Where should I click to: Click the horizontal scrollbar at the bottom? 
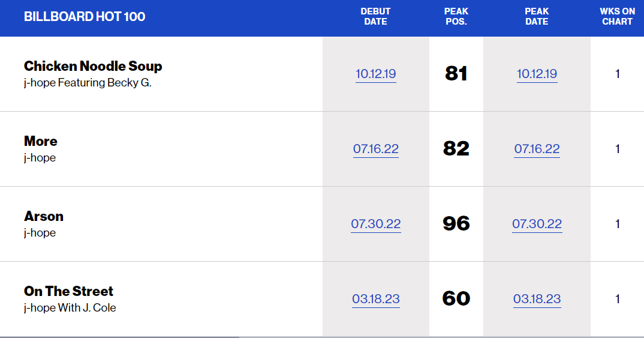click(x=120, y=336)
